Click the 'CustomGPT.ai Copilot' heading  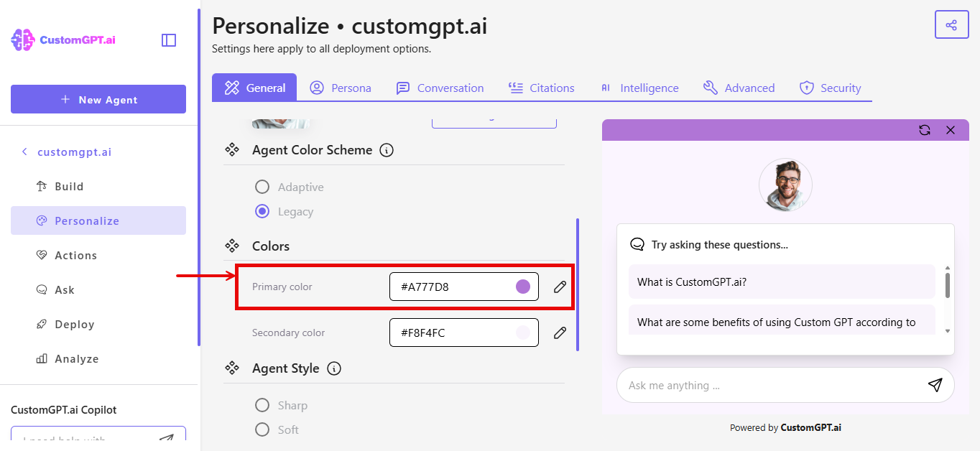63,410
